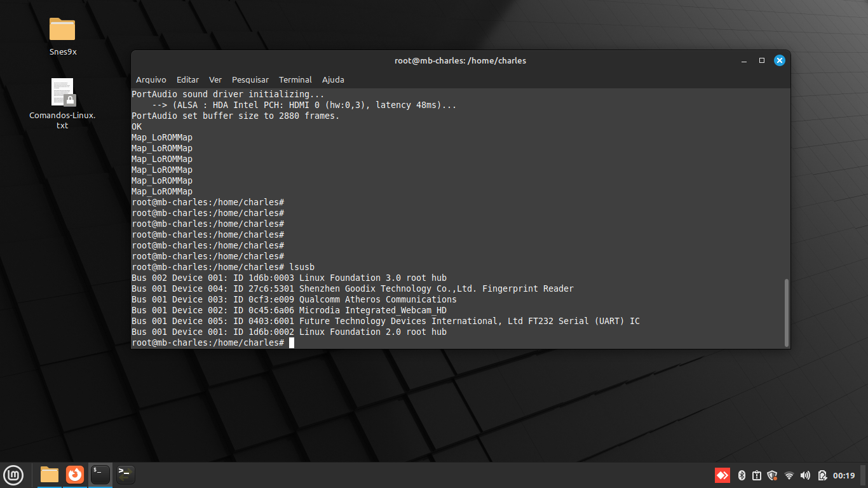Open the security shield tray icon

(773, 475)
